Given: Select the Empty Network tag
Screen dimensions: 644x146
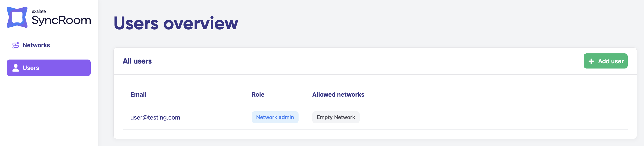Looking at the screenshot, I should click(x=335, y=117).
